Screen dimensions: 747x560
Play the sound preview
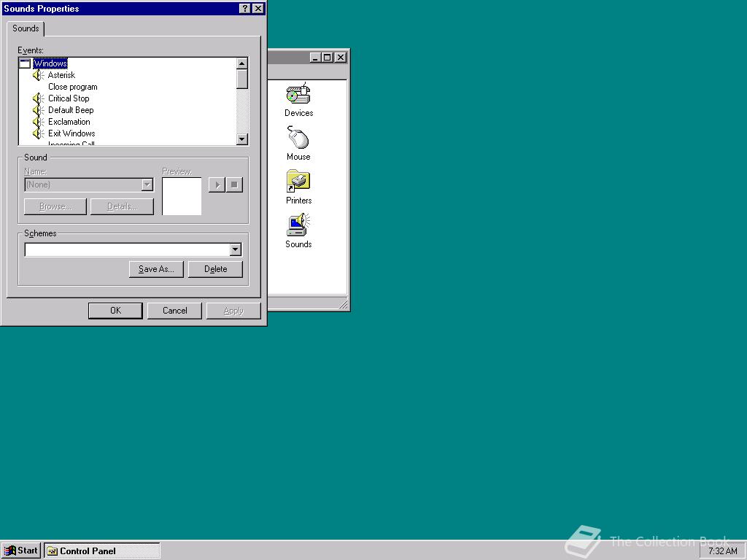217,184
